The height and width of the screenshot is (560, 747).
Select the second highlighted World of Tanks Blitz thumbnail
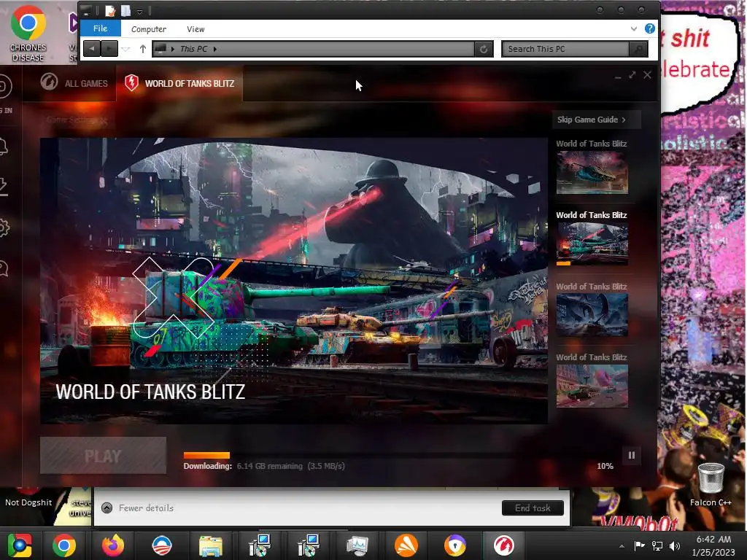tap(592, 244)
